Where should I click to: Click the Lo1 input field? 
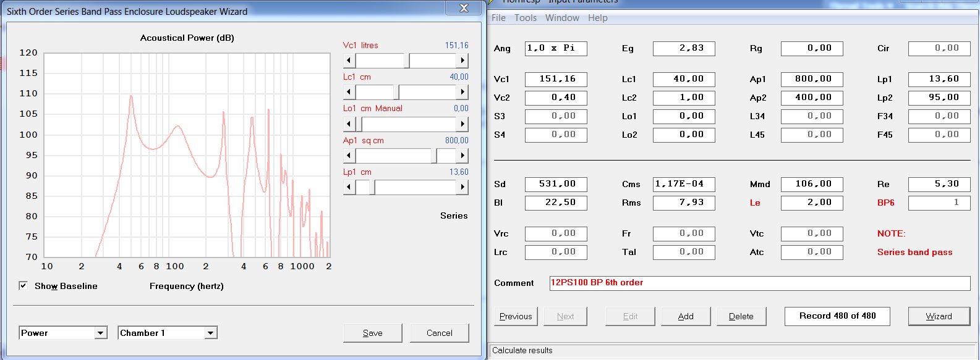pos(684,116)
